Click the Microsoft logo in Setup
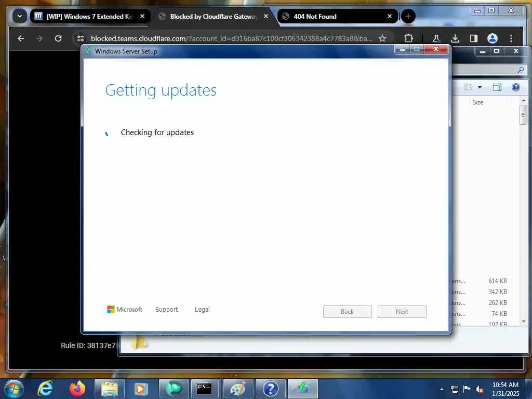The image size is (532, 399). (125, 310)
